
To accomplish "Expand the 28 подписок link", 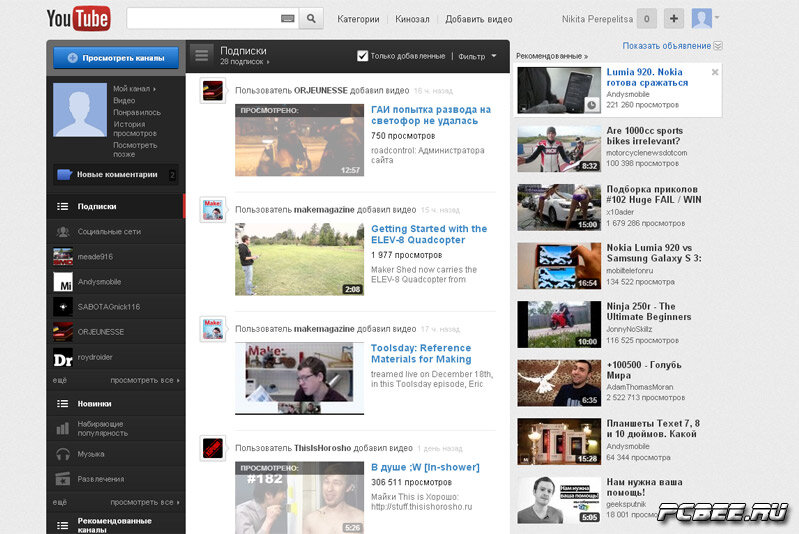I will (x=245, y=62).
